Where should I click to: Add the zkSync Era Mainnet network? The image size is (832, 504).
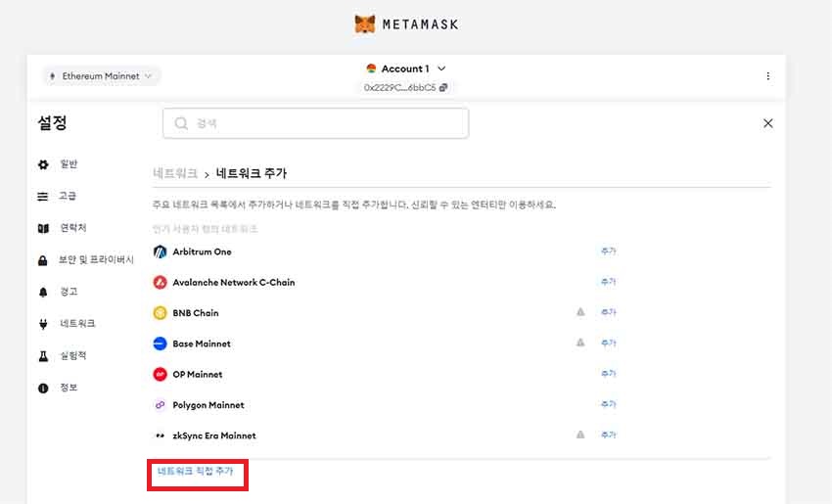click(x=608, y=435)
